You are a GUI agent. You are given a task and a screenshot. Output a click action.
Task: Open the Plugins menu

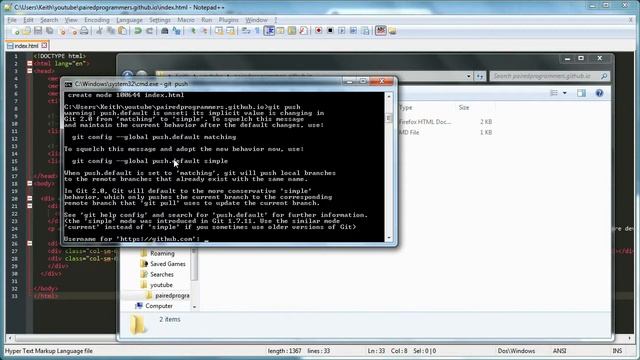pyautogui.click(x=228, y=20)
